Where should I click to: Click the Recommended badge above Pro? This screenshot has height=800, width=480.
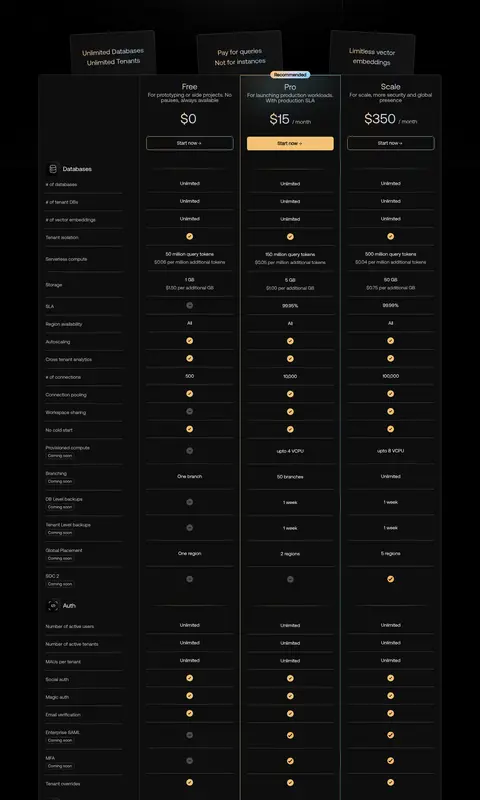point(290,74)
